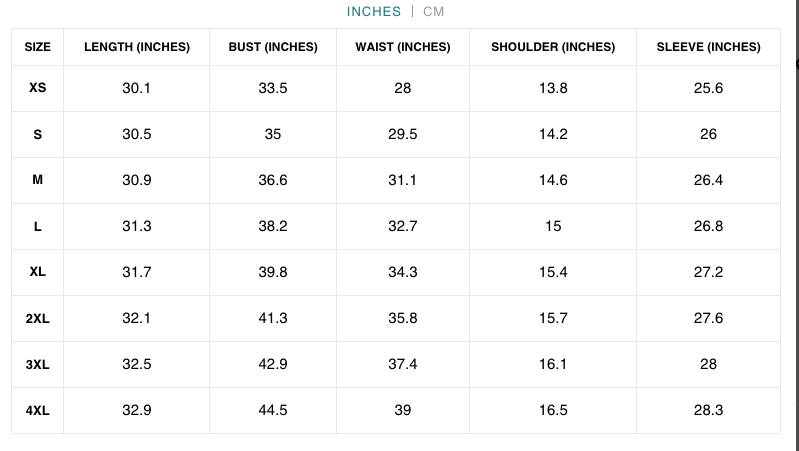This screenshot has width=799, height=451.
Task: Click the BUST (INCHES) column header
Action: (x=273, y=47)
